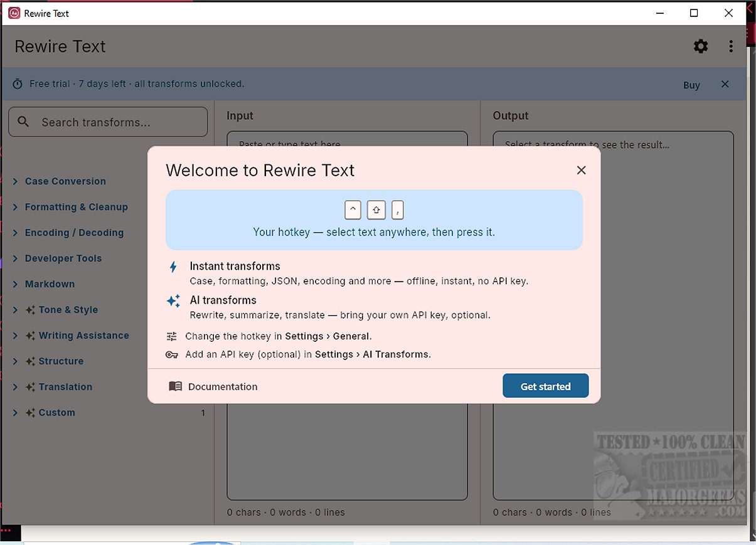Expand the Developer Tools chevron
The height and width of the screenshot is (545, 756).
(15, 258)
